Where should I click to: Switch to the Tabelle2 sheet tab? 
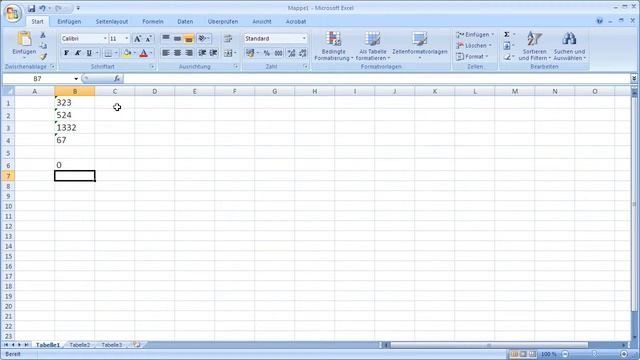[x=80, y=345]
